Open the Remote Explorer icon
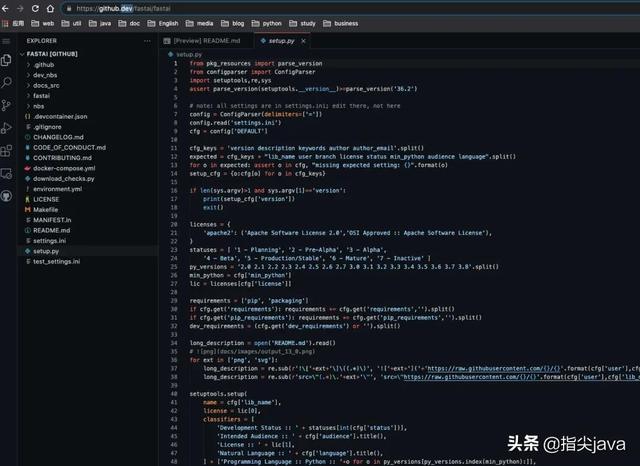Screen dimensions: 640x466 [x=7, y=174]
